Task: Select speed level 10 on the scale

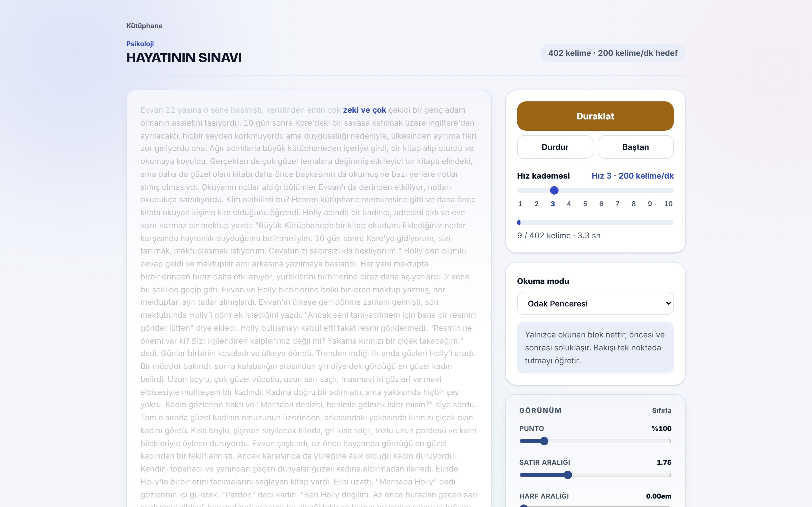Action: [668, 204]
